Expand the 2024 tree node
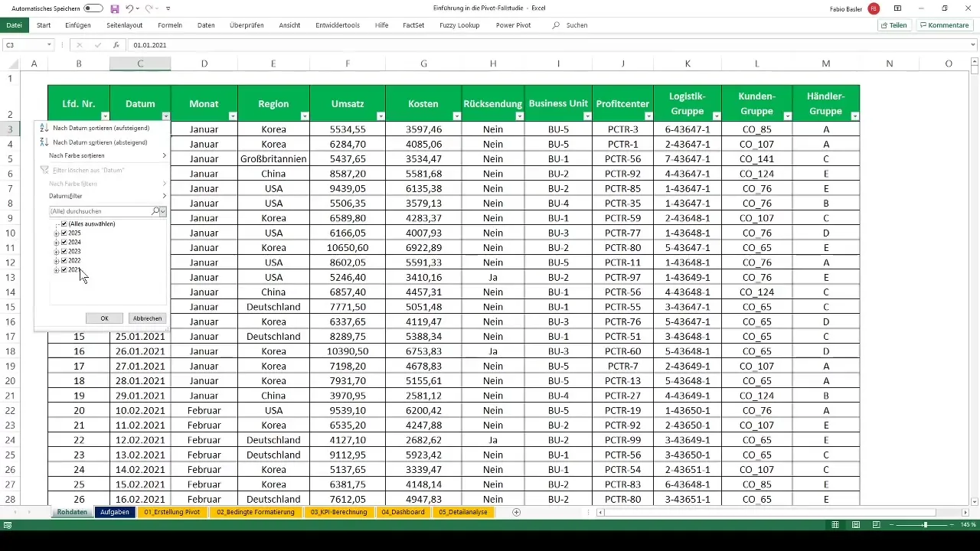The height and width of the screenshot is (551, 980). click(x=56, y=243)
